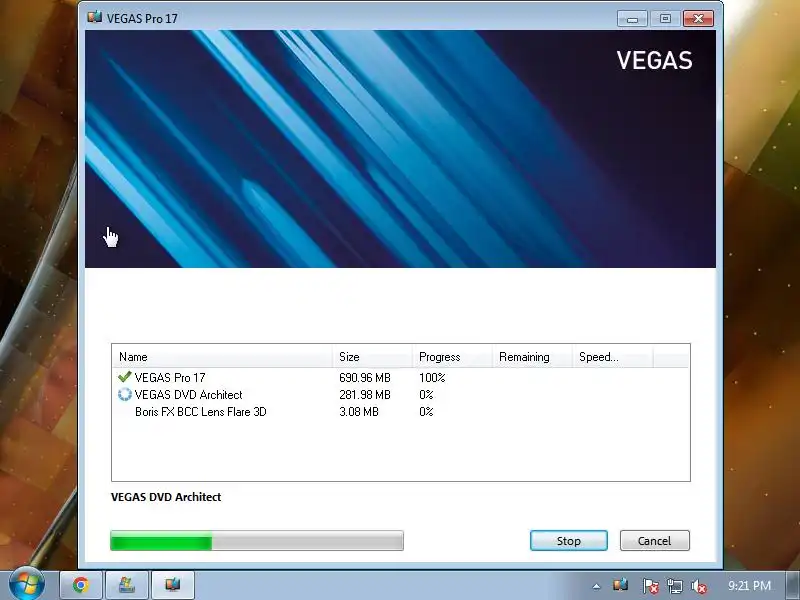
Task: Show hidden system tray icons
Action: 596,586
